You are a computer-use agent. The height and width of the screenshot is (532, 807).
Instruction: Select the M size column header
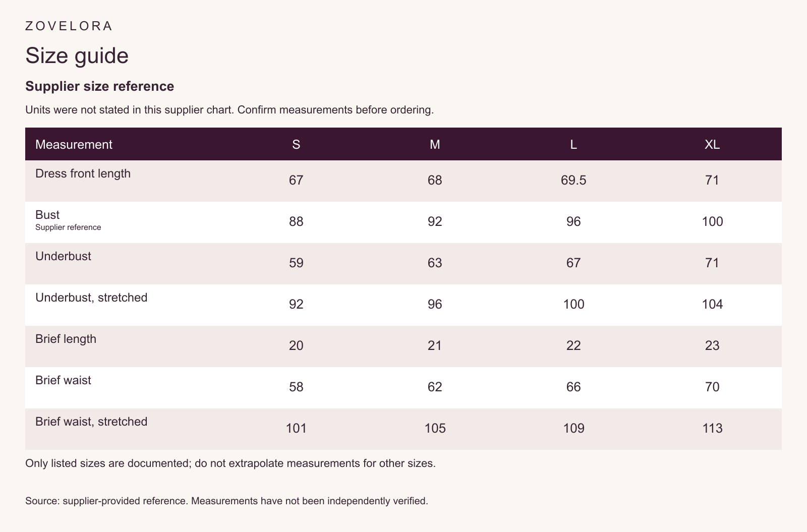[435, 144]
